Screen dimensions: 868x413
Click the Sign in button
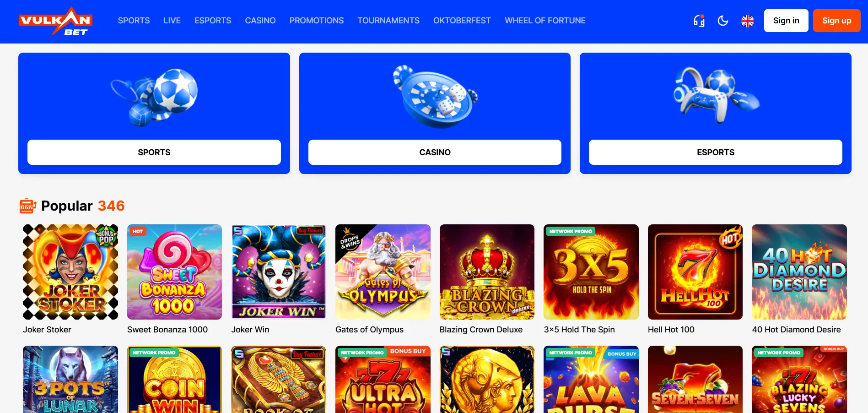click(786, 21)
